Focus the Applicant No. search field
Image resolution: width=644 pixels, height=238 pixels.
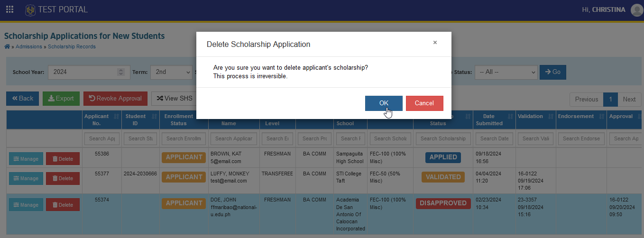click(x=101, y=138)
